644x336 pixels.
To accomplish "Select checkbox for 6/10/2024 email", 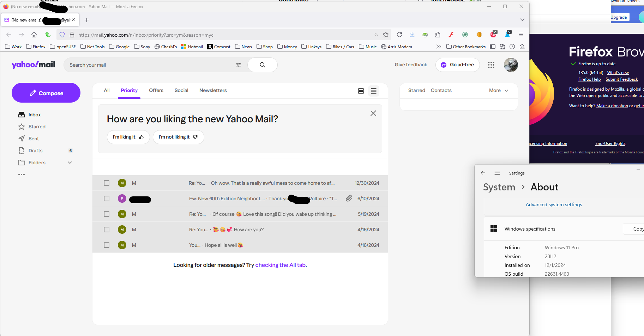I will pos(107,198).
